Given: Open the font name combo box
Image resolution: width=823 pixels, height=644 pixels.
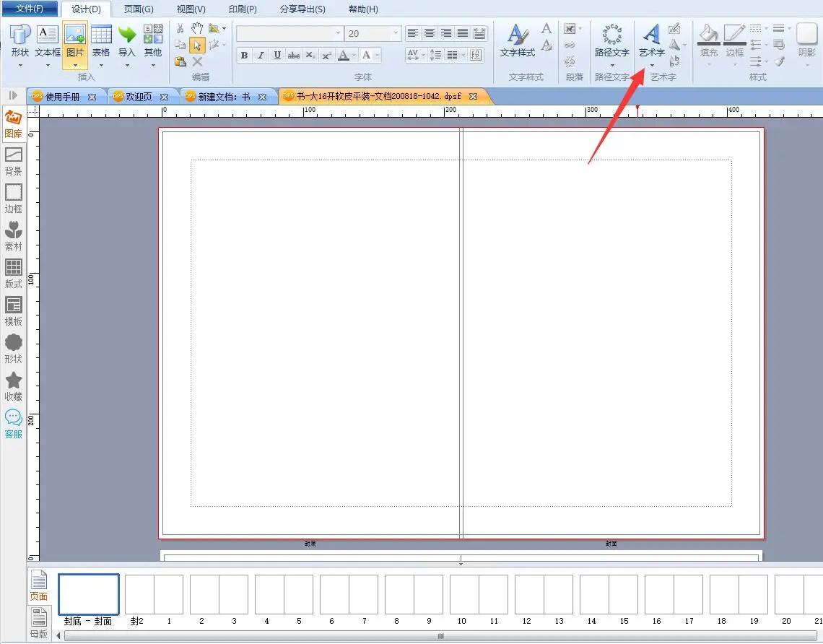Looking at the screenshot, I should (x=289, y=34).
